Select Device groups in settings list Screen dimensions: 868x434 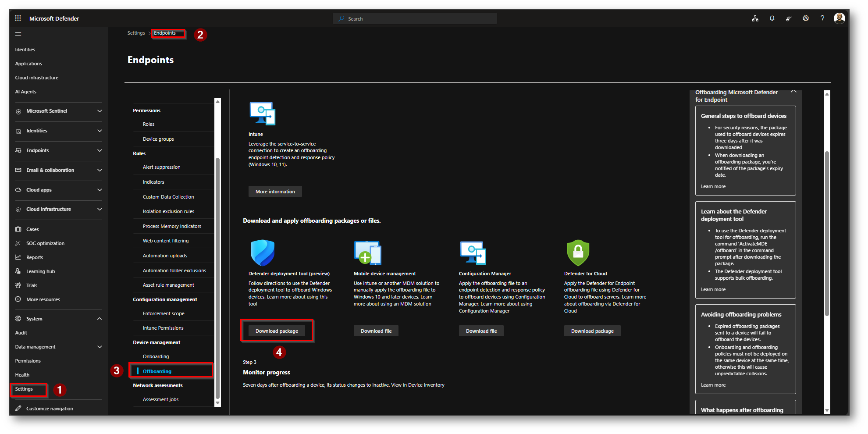[158, 139]
